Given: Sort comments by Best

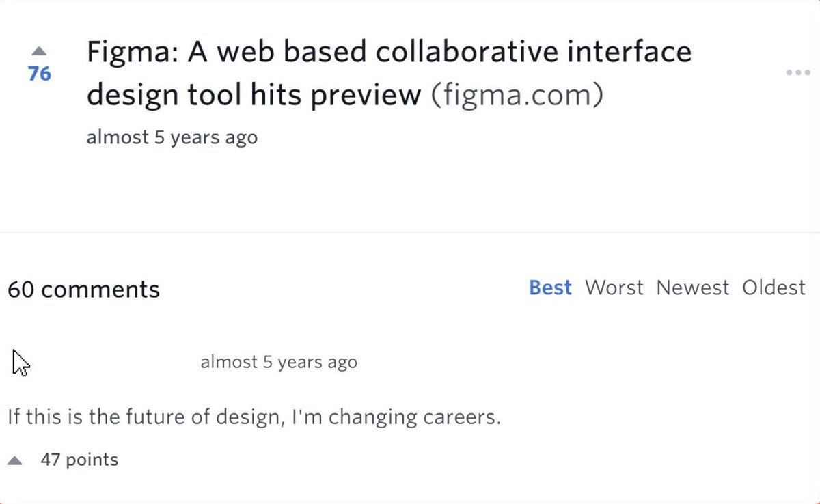Looking at the screenshot, I should coord(550,288).
